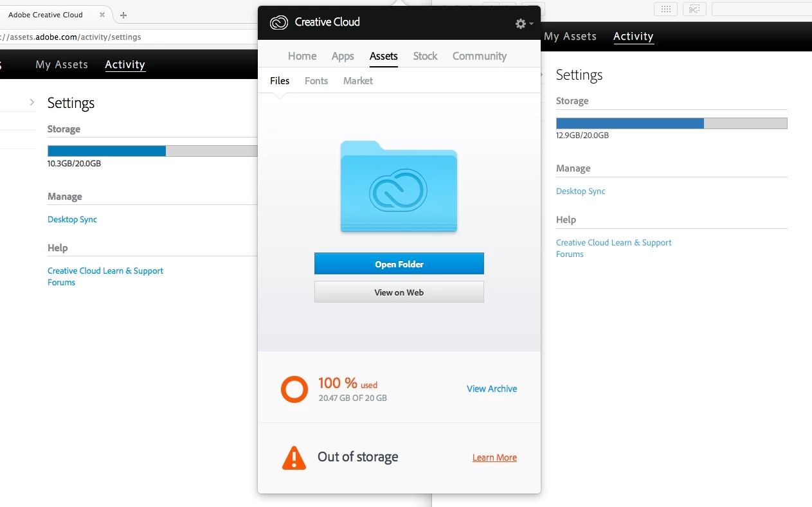Click the orange storage usage ring
This screenshot has height=507, width=812.
pyautogui.click(x=294, y=389)
